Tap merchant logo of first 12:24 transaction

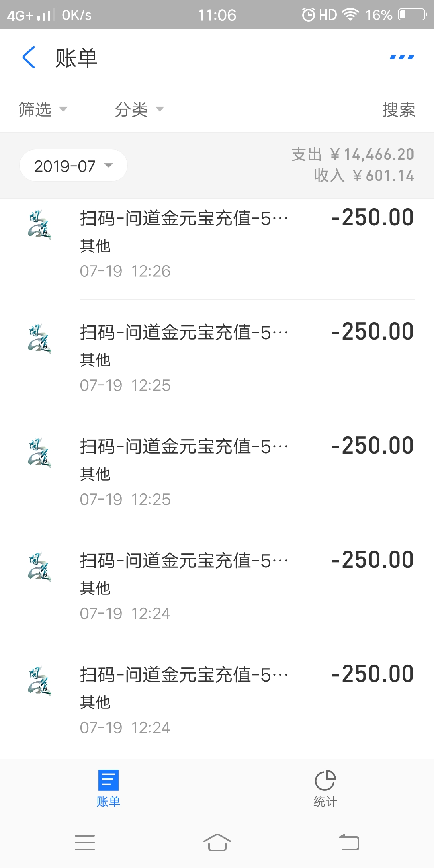(x=39, y=567)
